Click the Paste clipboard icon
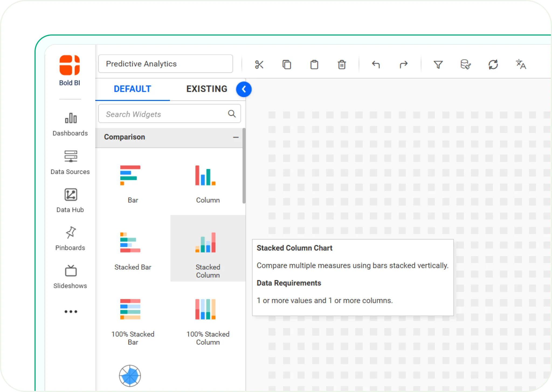The image size is (552, 392). pos(314,65)
